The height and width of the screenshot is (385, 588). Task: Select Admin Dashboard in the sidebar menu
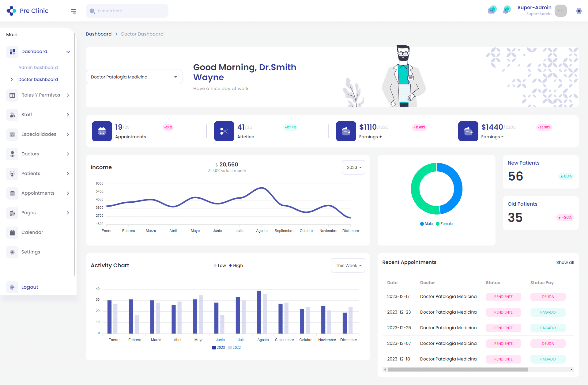point(38,67)
